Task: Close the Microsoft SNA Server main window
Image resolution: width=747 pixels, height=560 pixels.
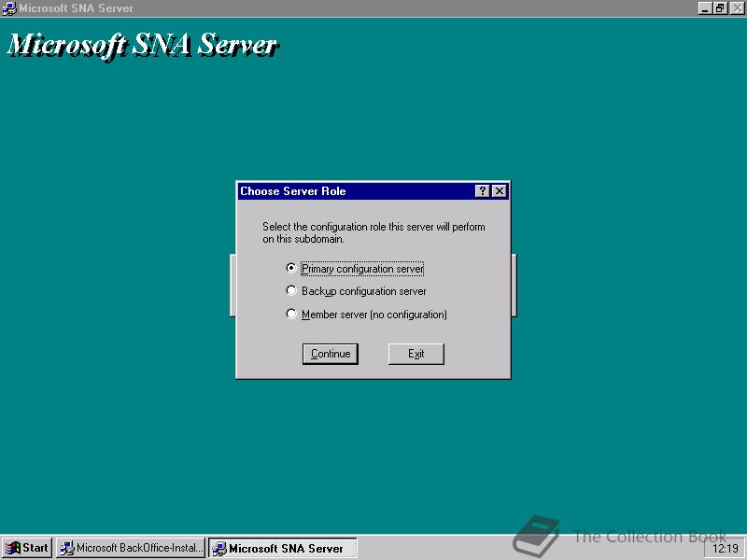Action: point(737,8)
